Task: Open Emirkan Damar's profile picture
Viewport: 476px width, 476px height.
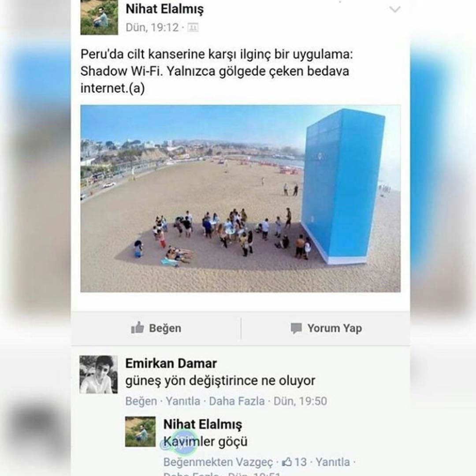Action: point(98,374)
